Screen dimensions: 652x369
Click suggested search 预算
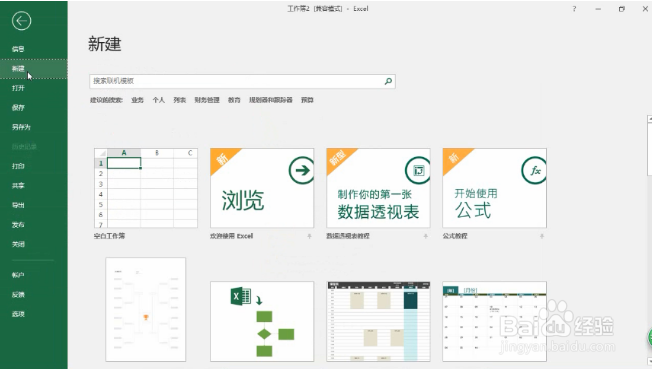307,100
